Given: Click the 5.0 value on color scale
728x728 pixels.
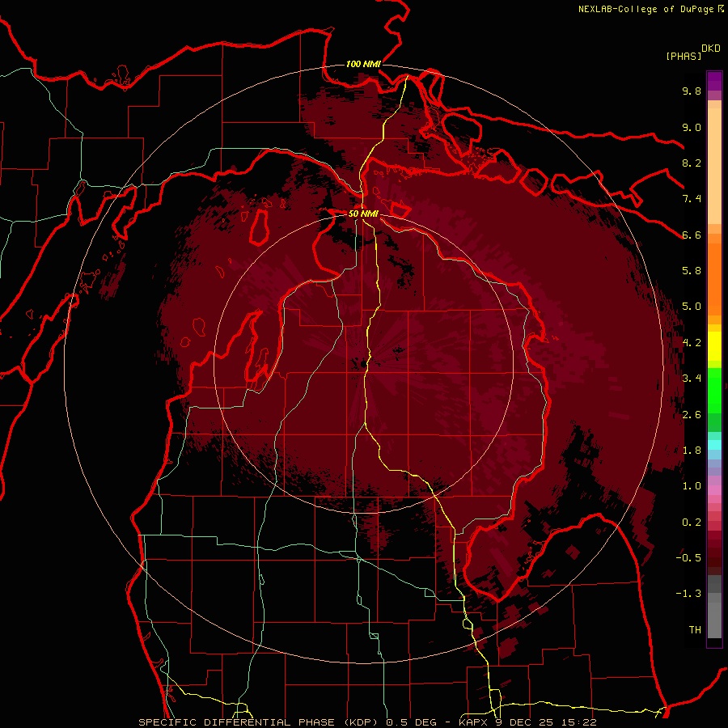Looking at the screenshot, I should tap(692, 307).
